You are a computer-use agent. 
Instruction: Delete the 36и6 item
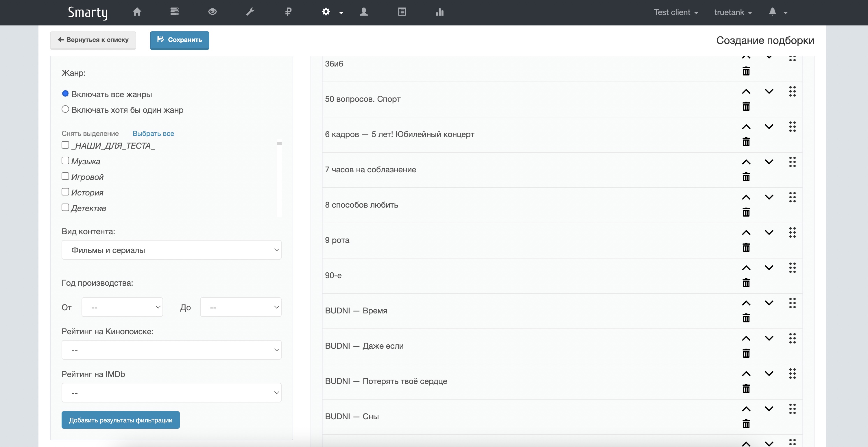(746, 71)
